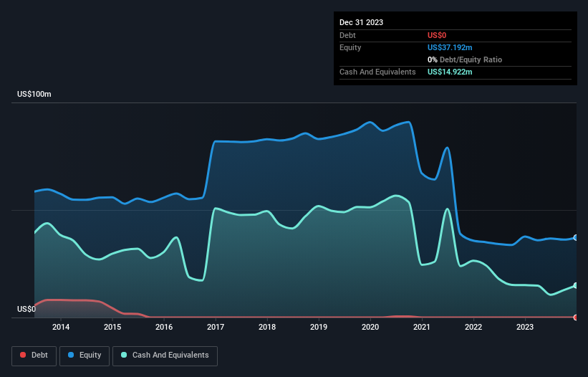The width and height of the screenshot is (588, 377).
Task: Select the 2015 x-axis label
Action: 112,327
